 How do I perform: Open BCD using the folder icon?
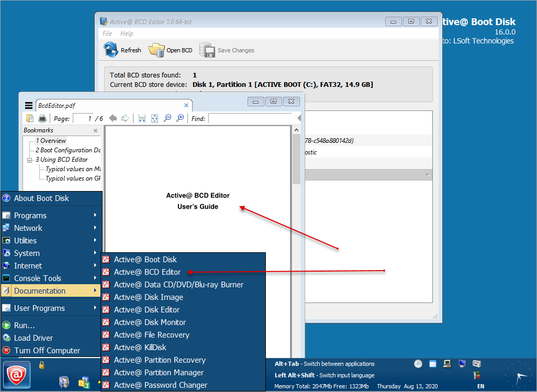pos(156,50)
